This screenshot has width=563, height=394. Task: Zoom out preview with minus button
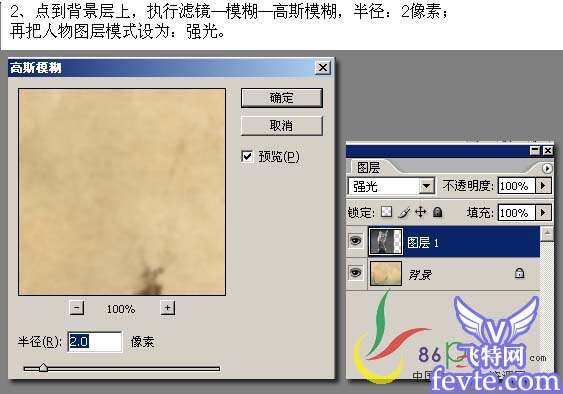click(x=76, y=308)
